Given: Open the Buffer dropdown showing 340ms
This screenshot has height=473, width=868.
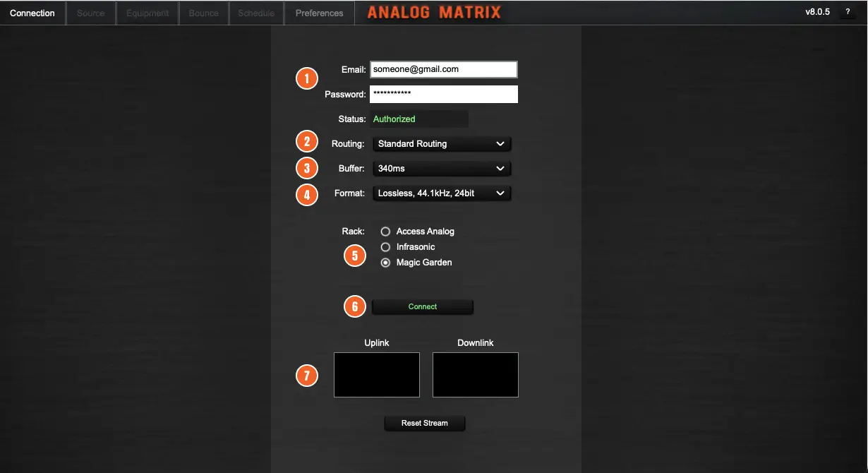Looking at the screenshot, I should click(x=442, y=169).
